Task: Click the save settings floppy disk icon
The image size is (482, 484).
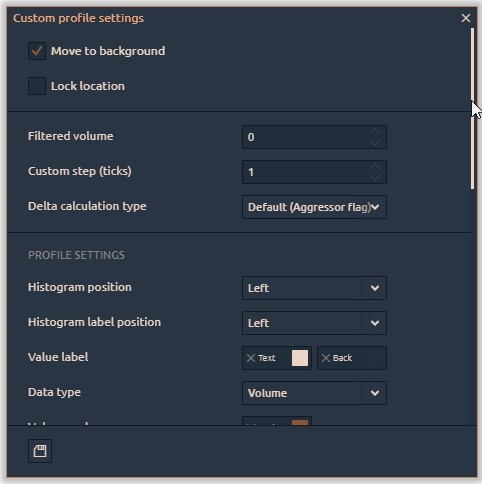Action: click(40, 451)
